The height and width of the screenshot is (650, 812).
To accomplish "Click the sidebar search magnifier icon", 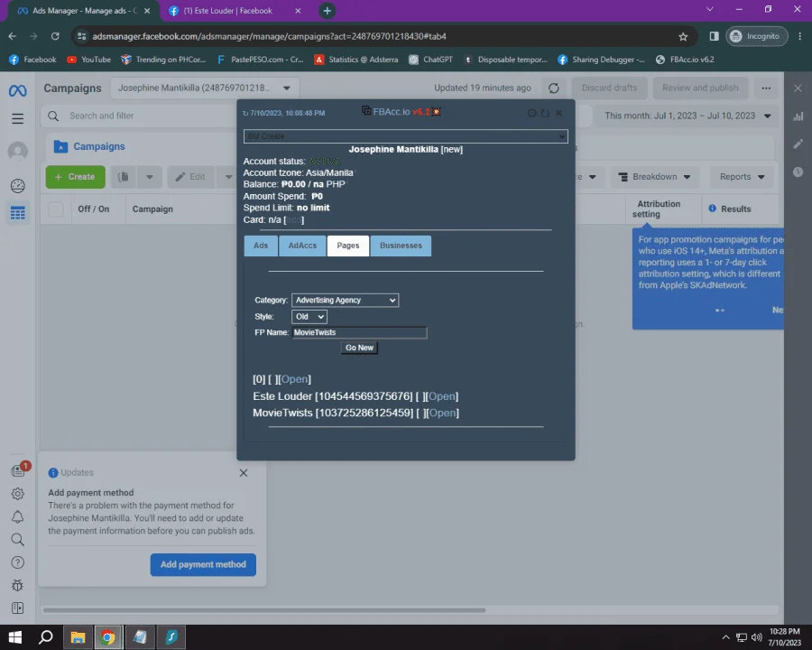I will (18, 540).
